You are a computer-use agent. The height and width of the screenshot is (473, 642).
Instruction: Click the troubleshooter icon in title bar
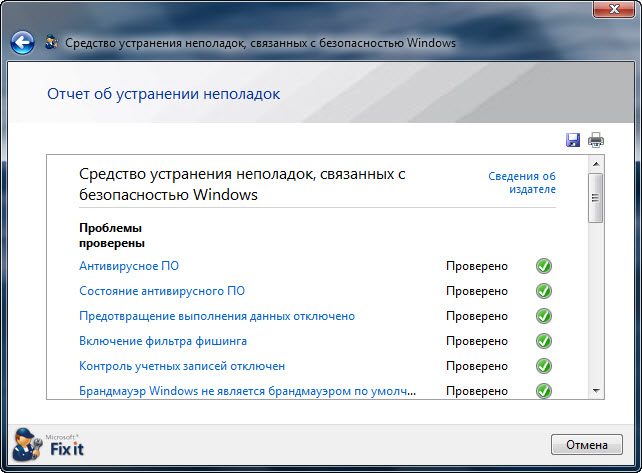coord(52,42)
